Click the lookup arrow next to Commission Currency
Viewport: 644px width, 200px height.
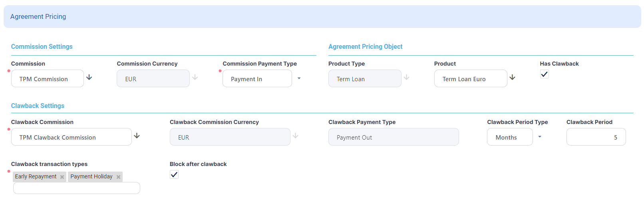pos(195,78)
